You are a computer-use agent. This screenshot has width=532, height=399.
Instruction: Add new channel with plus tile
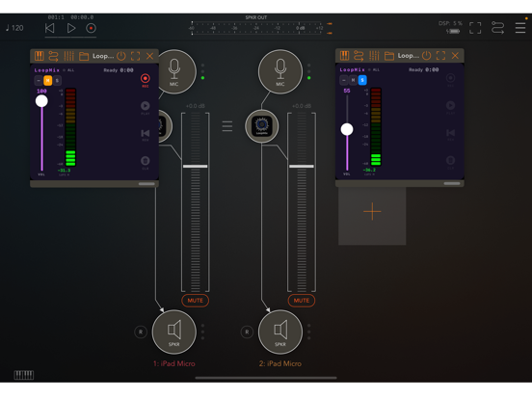coord(372,216)
